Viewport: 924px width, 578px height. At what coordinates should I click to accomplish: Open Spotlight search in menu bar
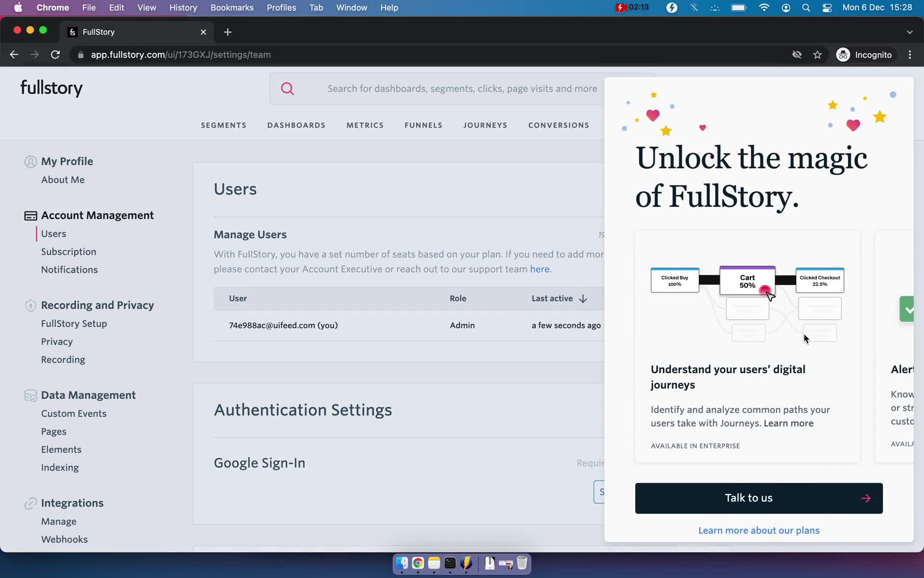[806, 8]
